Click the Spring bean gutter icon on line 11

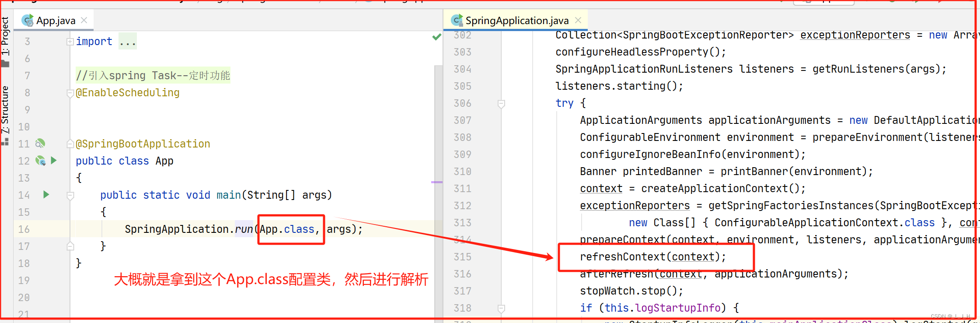coord(40,144)
